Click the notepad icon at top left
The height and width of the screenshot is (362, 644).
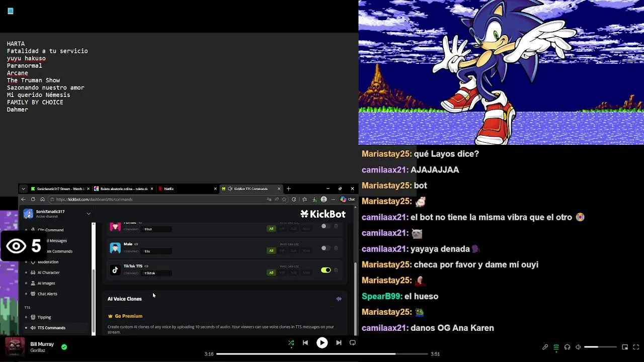[x=11, y=11]
